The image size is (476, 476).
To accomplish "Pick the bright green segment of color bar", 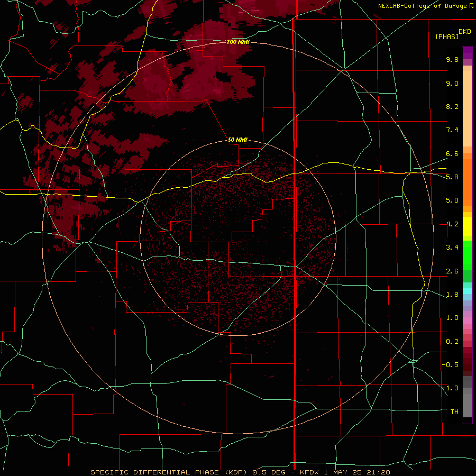I will click(467, 255).
